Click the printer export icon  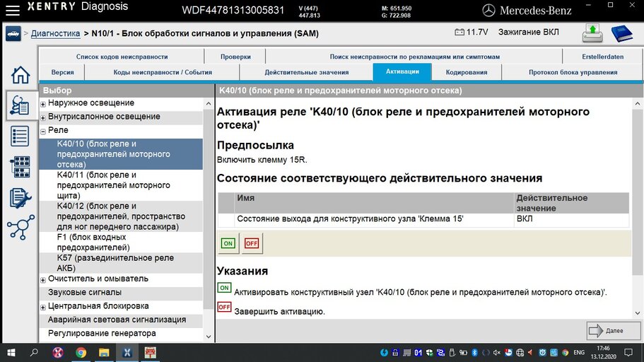[x=592, y=33]
